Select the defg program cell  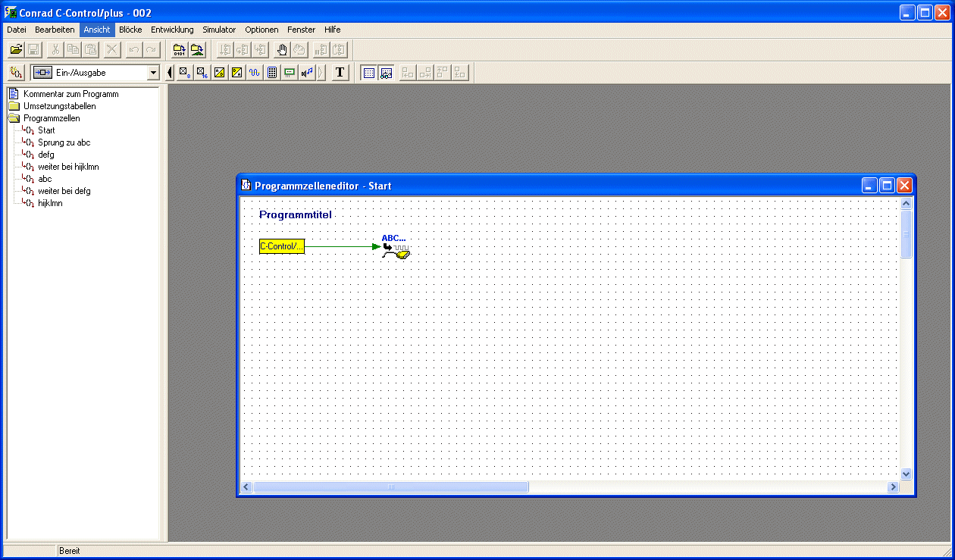pos(45,155)
